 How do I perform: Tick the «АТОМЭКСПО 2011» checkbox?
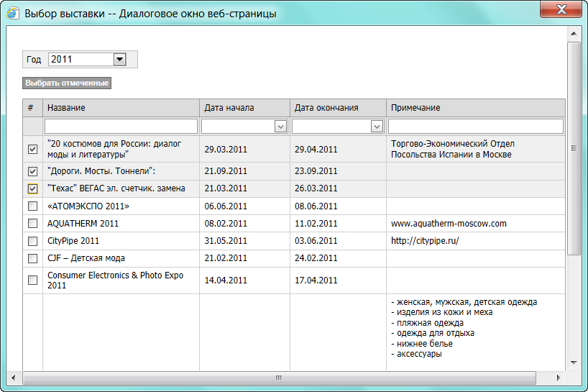click(32, 206)
